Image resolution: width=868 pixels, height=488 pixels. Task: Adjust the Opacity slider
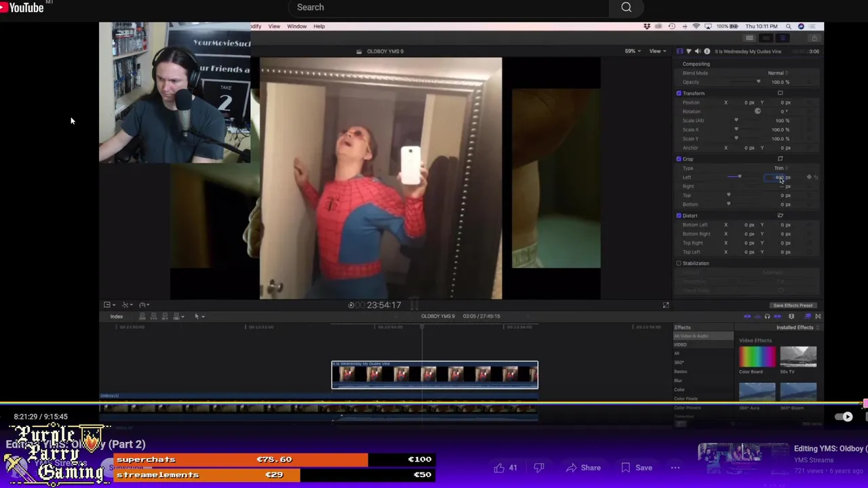[x=757, y=82]
